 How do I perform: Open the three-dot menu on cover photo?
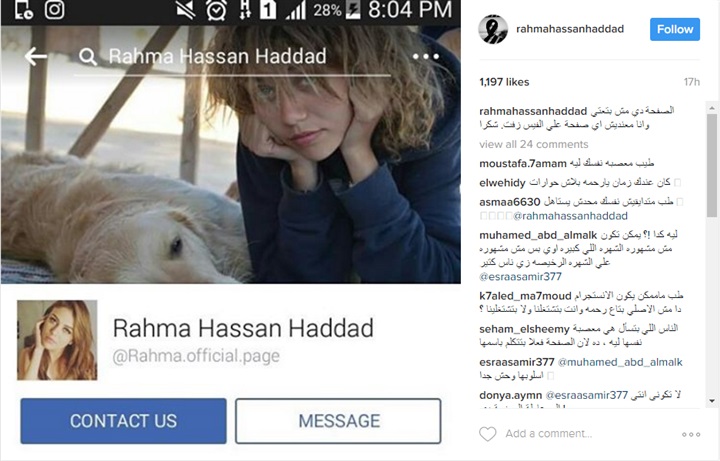click(426, 56)
